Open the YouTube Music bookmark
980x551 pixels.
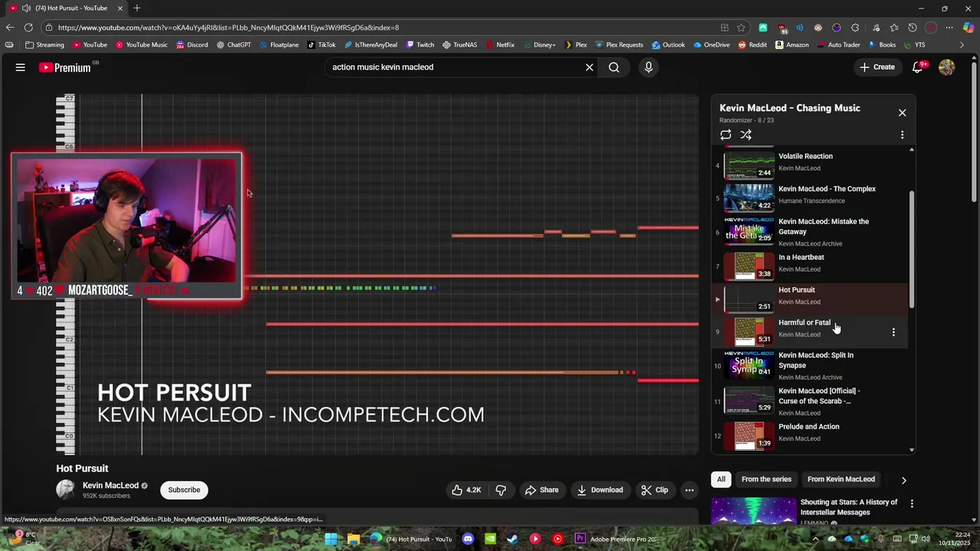(142, 45)
